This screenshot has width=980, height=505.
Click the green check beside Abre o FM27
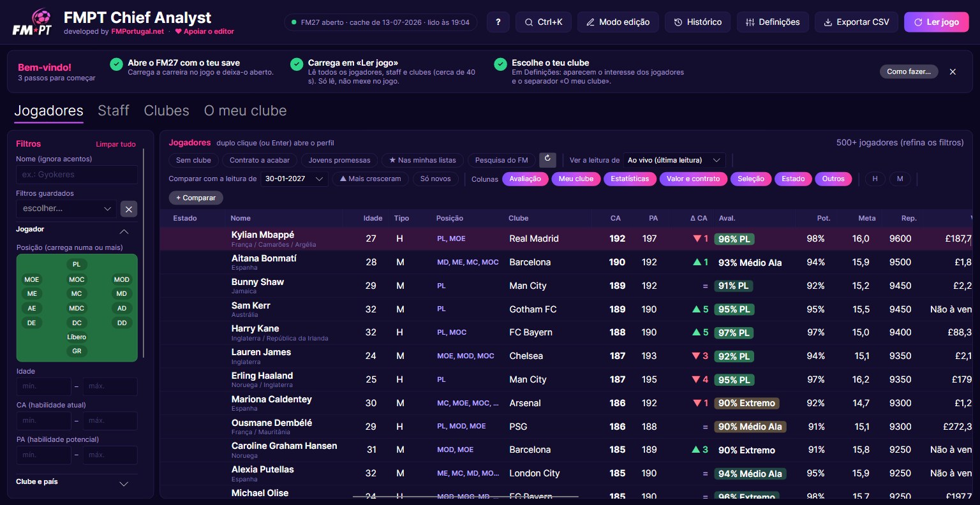tap(116, 64)
